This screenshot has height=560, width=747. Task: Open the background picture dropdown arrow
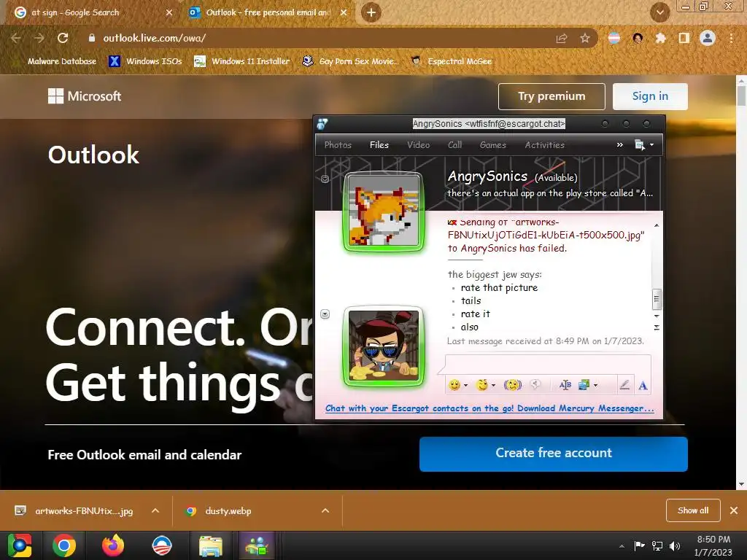point(595,385)
